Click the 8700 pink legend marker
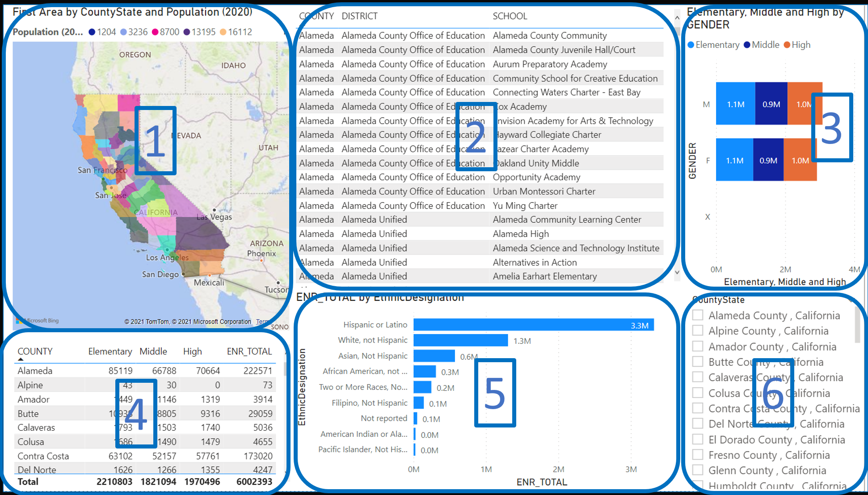The image size is (868, 495). pyautogui.click(x=155, y=32)
